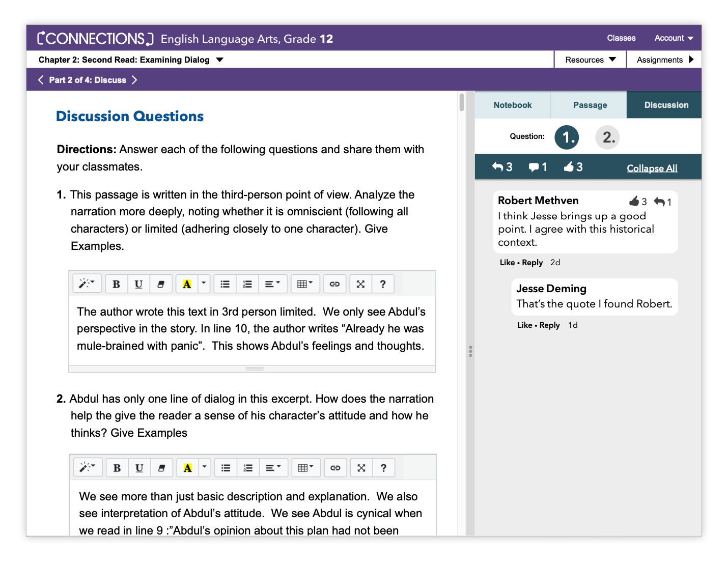Open paragraph alignment dropdown in question 2 editor

click(274, 467)
